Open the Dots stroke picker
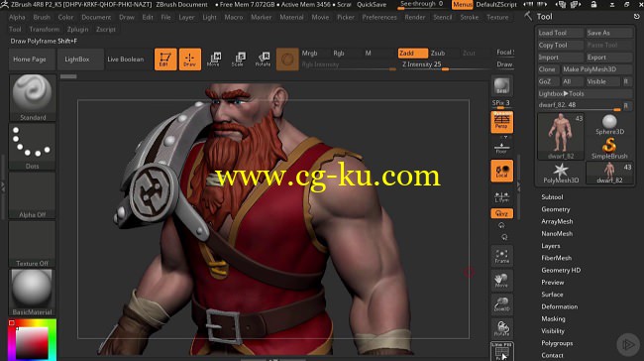 click(x=33, y=147)
